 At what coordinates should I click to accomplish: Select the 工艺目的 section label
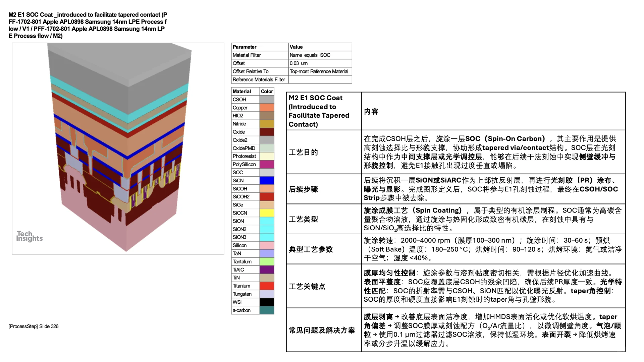pos(304,153)
